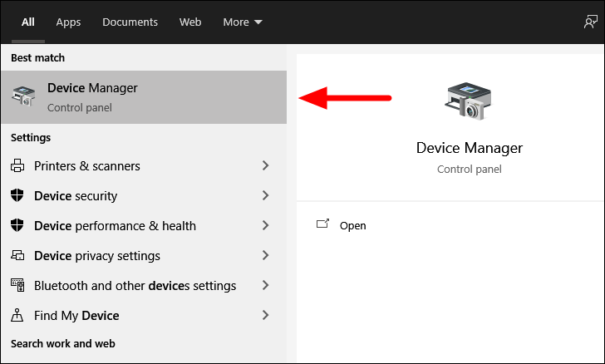
Task: Click shield icon beside Device performance & health
Action: point(17,225)
